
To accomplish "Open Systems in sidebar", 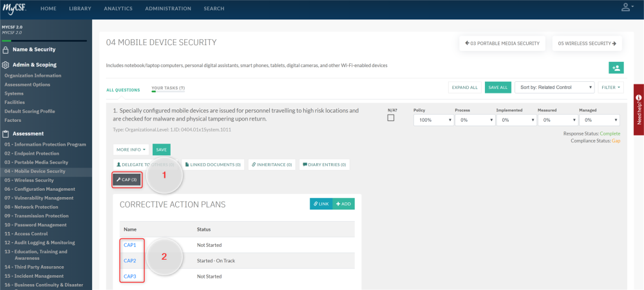I will [x=14, y=93].
